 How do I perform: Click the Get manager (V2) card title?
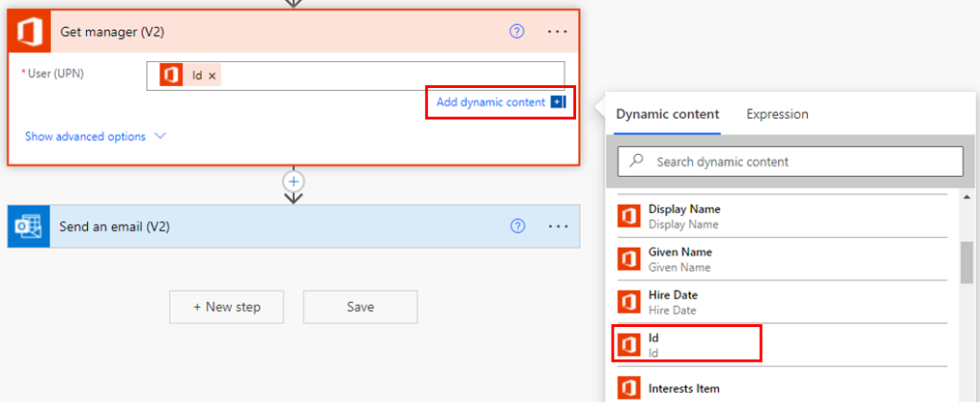pos(113,32)
